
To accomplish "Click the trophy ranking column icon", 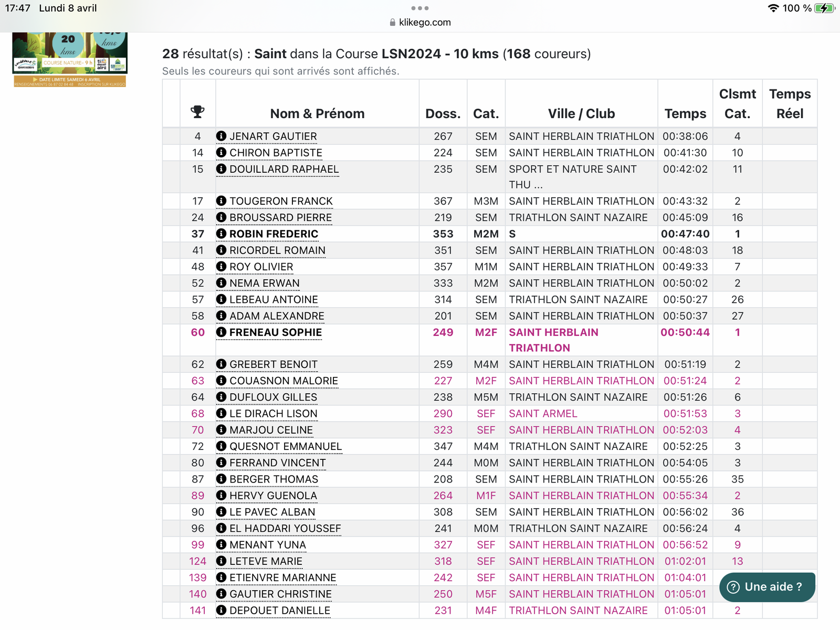I will [x=197, y=112].
